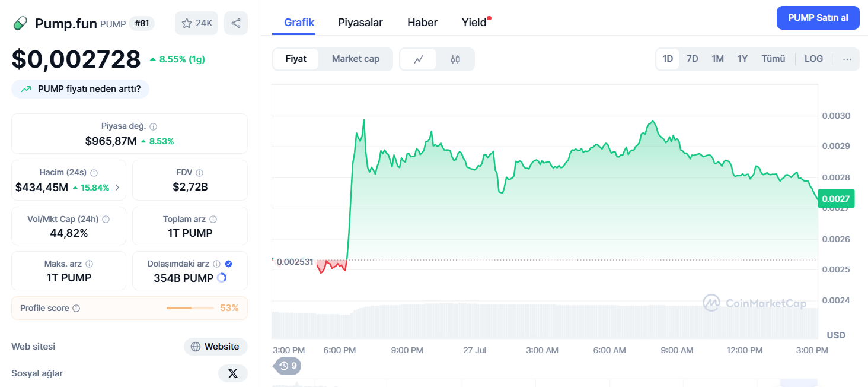Click info icon next to FDV
Screen dimensions: 868x387
pos(199,173)
